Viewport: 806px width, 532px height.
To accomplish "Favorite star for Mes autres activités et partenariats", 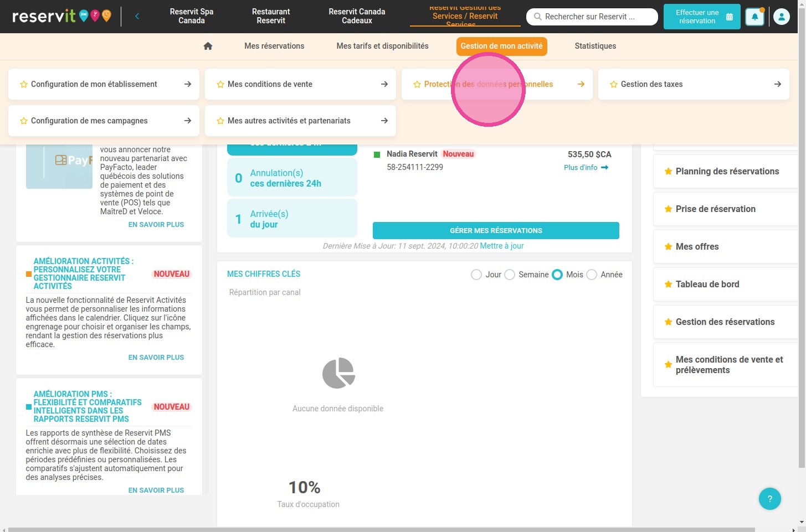I will tap(220, 121).
